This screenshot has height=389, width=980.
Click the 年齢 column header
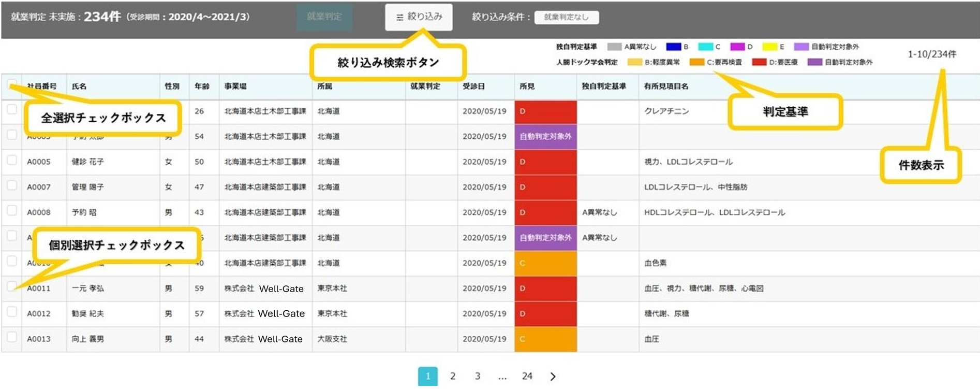click(x=202, y=87)
